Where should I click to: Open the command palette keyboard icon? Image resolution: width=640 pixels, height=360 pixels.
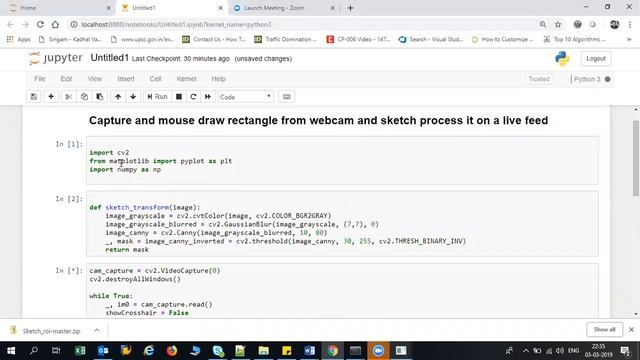(287, 97)
